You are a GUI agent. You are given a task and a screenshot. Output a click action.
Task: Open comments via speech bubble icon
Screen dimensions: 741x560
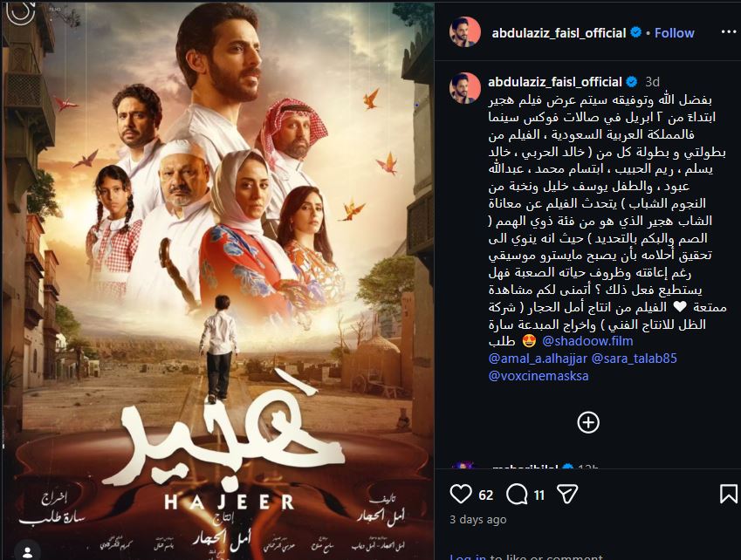point(517,495)
